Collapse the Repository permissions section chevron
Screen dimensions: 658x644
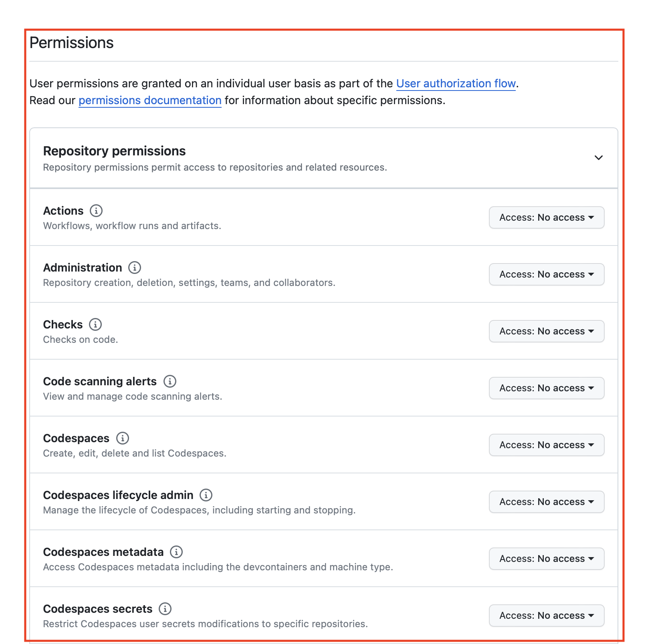[x=598, y=157]
